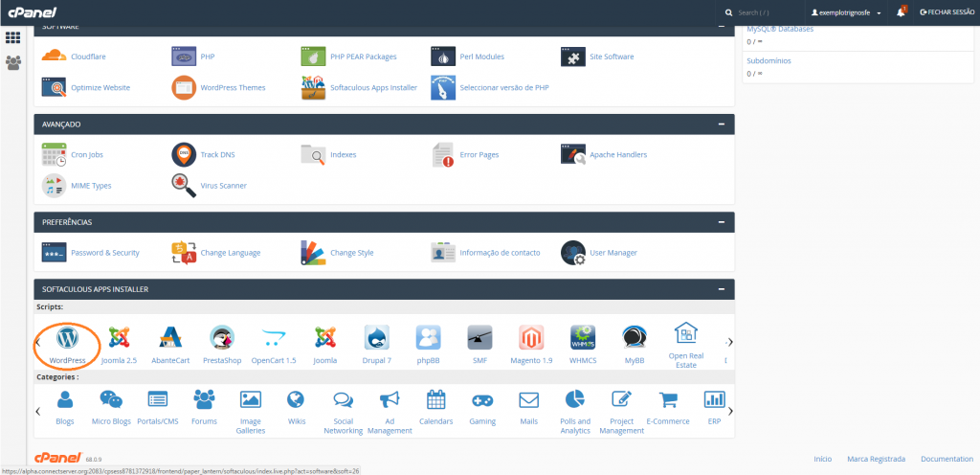Viewport: 980px width, 475px height.
Task: Select the phpBB script icon
Action: pyautogui.click(x=428, y=337)
